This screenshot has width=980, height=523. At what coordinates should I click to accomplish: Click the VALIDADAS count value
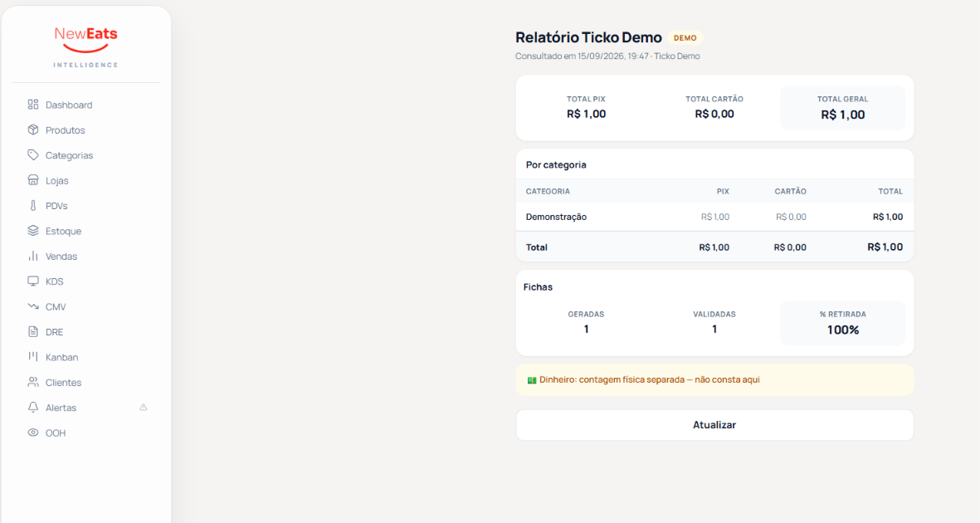[714, 329]
